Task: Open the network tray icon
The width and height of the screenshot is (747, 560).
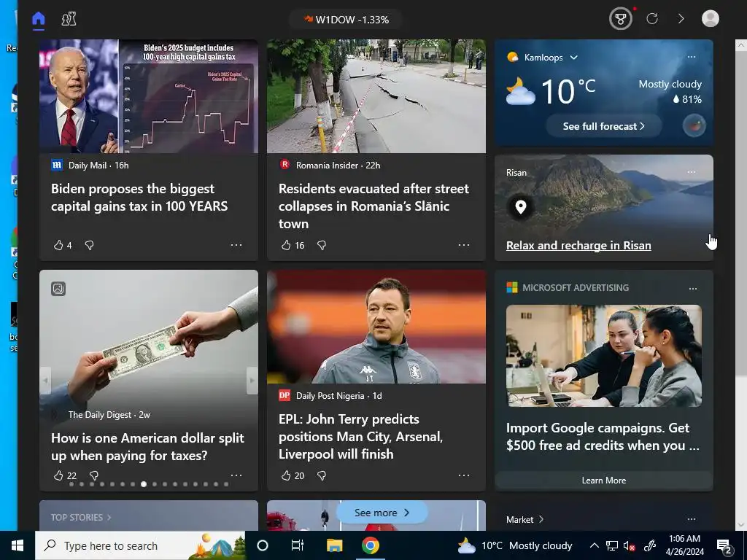Action: 612,545
